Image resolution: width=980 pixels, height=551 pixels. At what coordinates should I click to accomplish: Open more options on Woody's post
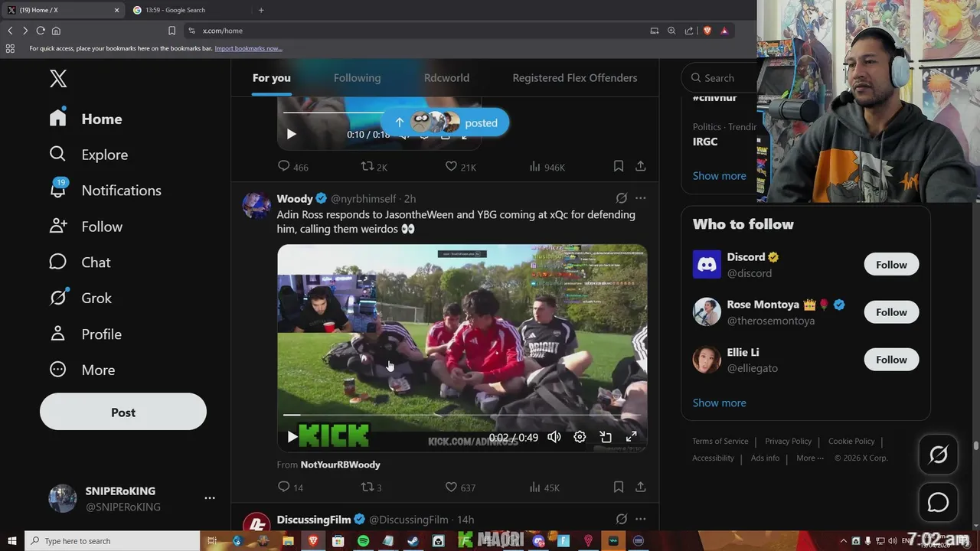[x=641, y=198]
